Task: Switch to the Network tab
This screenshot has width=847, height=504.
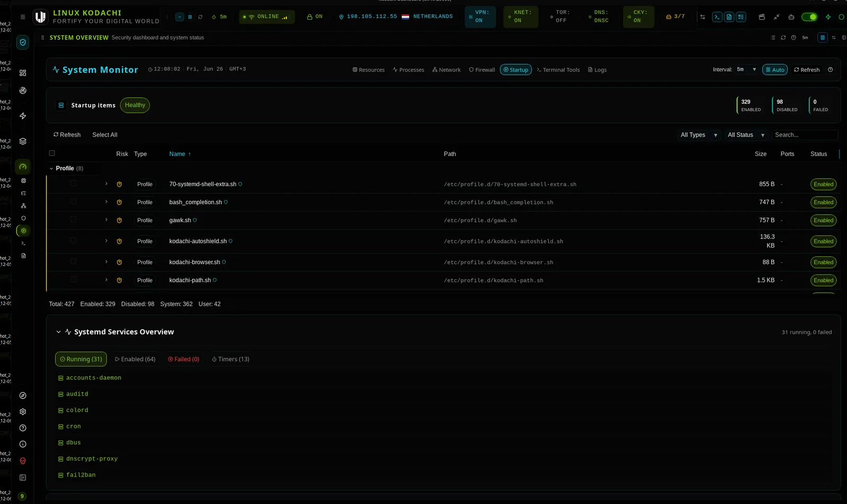Action: click(x=446, y=70)
